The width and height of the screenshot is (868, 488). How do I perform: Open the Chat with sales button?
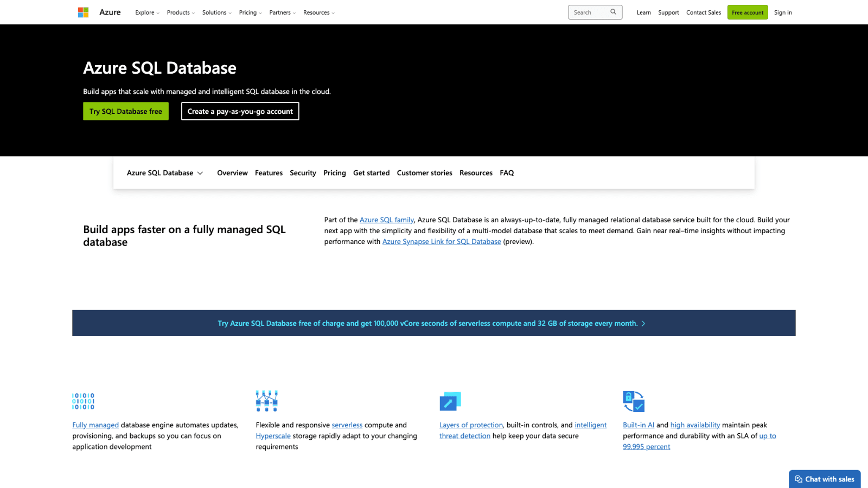(825, 479)
